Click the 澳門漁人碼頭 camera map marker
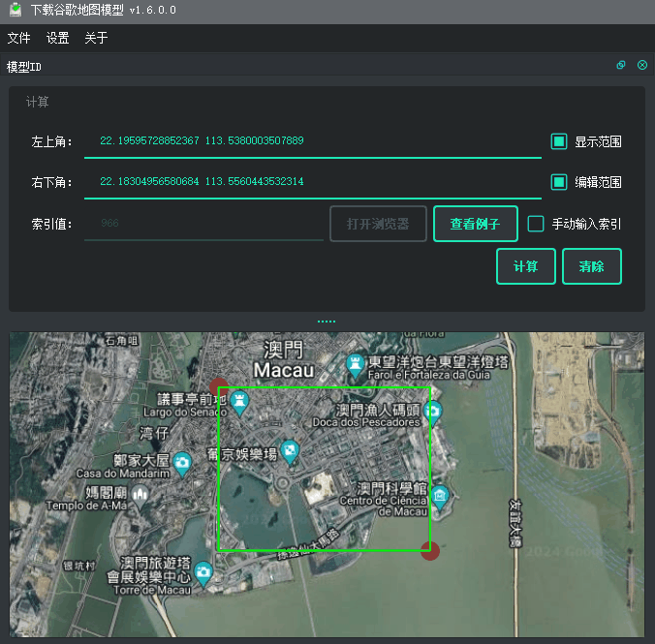The width and height of the screenshot is (655, 644). pyautogui.click(x=433, y=414)
